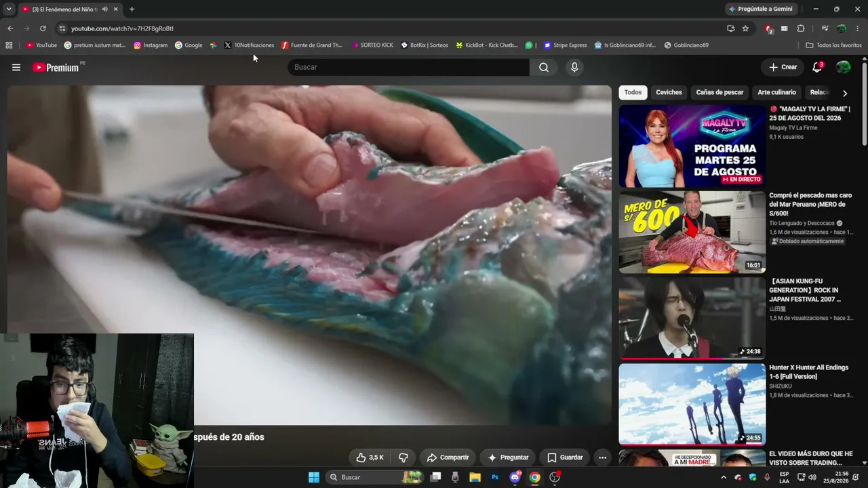
Task: Focus the Windows taskbar Buscar box
Action: [374, 477]
